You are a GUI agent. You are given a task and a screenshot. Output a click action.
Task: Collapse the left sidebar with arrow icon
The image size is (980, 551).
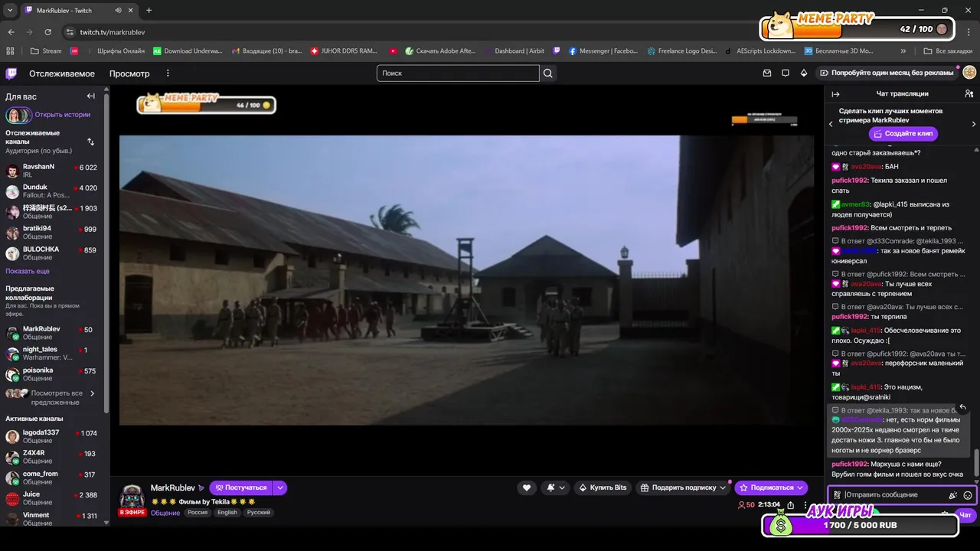point(90,96)
